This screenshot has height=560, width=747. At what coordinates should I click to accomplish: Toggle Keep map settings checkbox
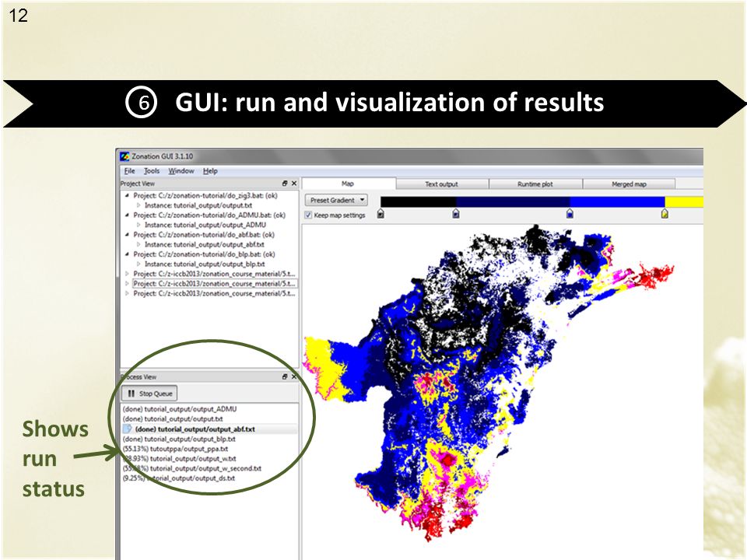308,215
